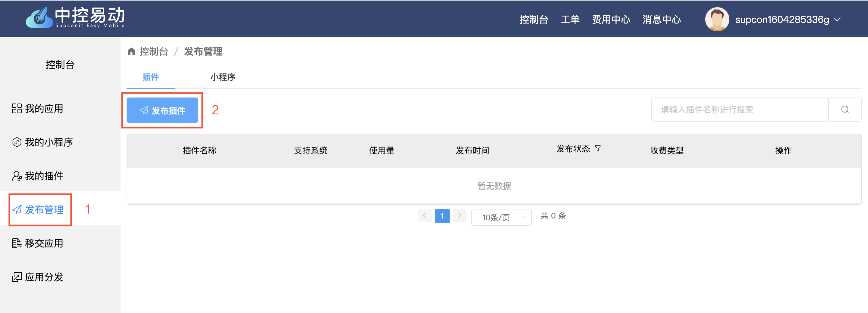Open 工单 in top navigation
Viewport: 868px width, 313px height.
click(x=570, y=19)
